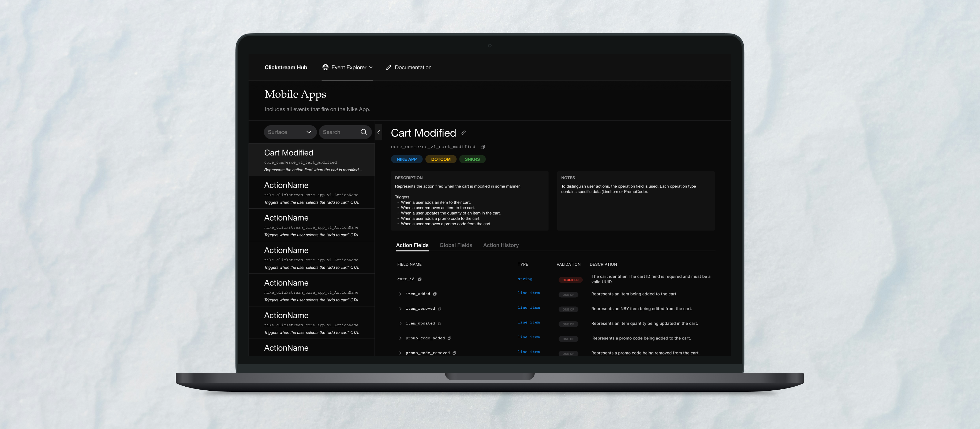The image size is (980, 429).
Task: Copy the promo_code_added field name
Action: pyautogui.click(x=449, y=338)
